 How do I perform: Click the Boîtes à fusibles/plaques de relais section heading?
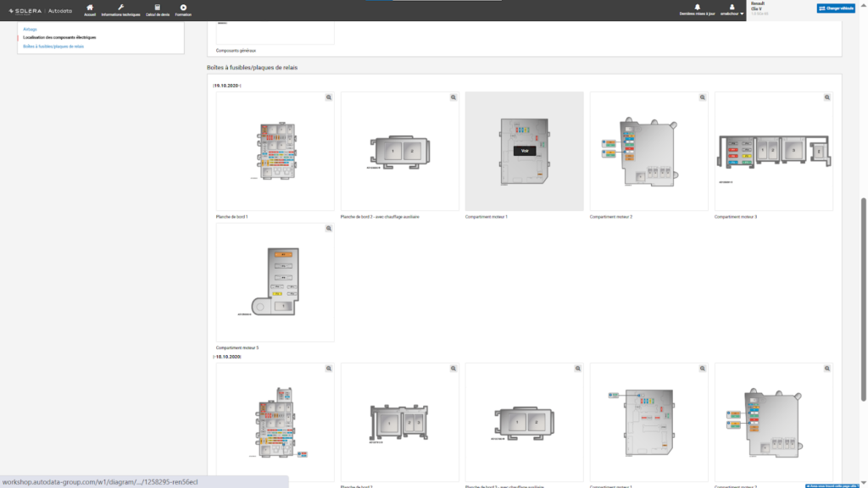[252, 68]
